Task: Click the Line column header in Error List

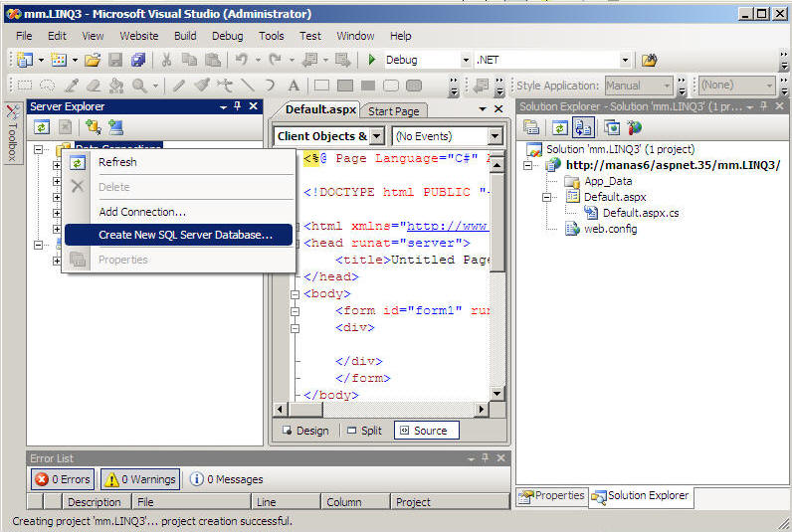Action: pyautogui.click(x=286, y=502)
